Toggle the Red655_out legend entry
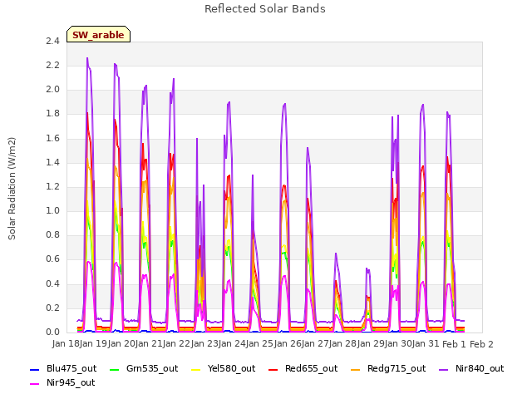The height and width of the screenshot is (399, 532). (x=303, y=369)
